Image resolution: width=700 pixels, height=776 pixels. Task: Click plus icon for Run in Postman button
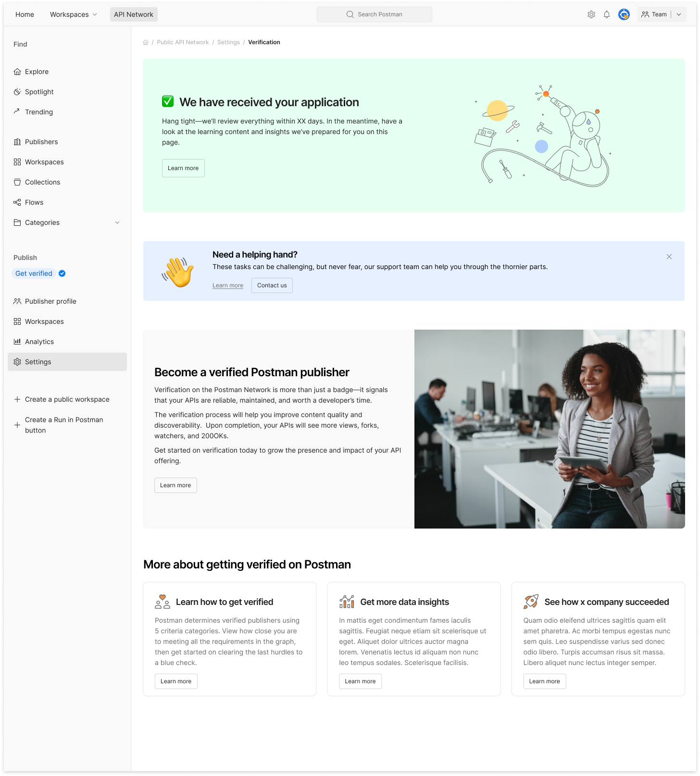coord(17,425)
